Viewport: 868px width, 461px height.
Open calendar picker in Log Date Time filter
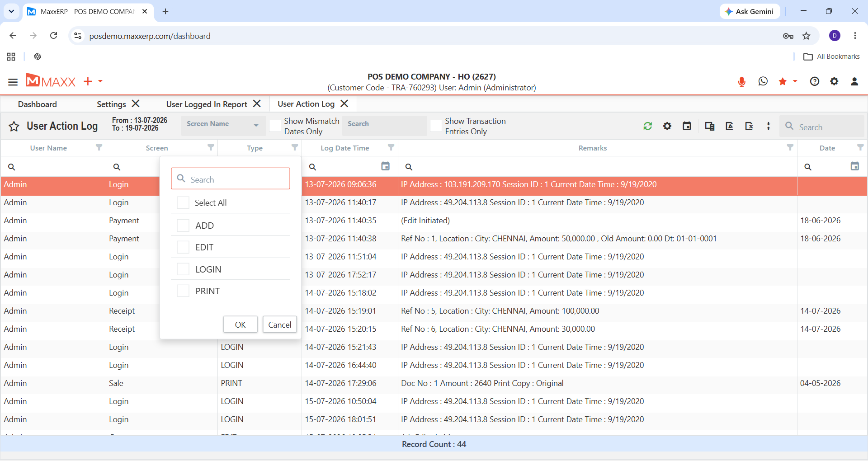tap(386, 166)
